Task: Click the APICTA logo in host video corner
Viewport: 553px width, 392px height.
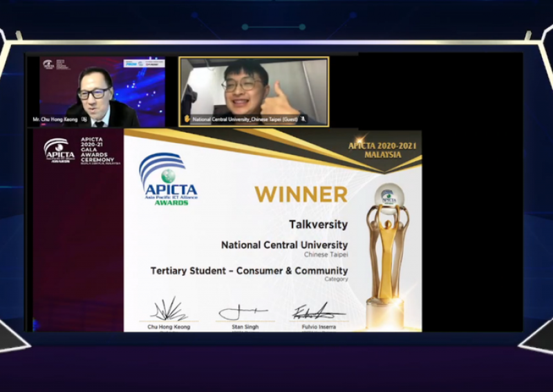Action: tap(48, 64)
